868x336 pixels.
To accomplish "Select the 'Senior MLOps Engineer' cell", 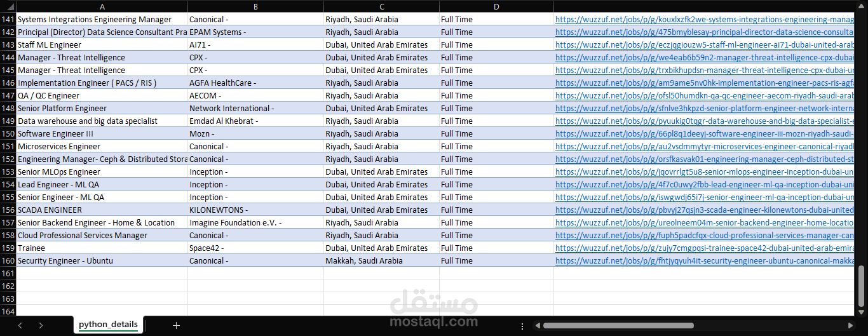I will click(102, 171).
